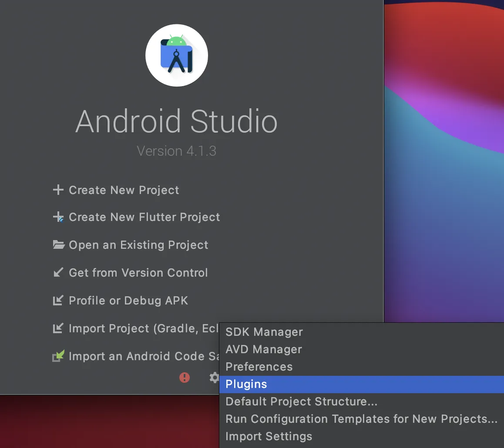
Task: Click the Android Studio logo icon
Action: (x=176, y=55)
